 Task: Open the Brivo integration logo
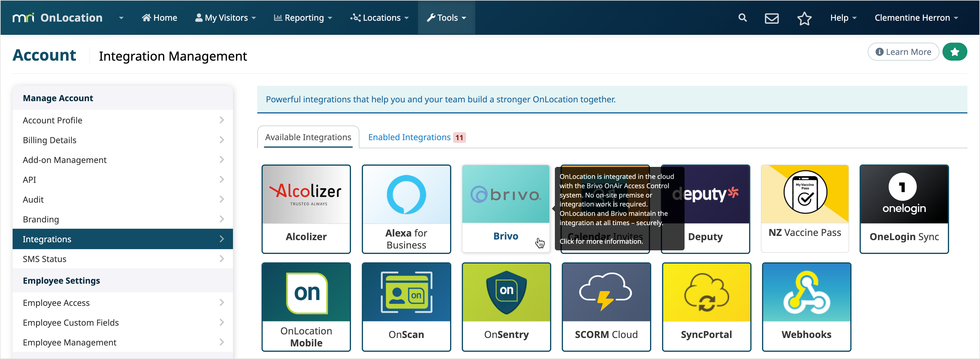pos(506,194)
